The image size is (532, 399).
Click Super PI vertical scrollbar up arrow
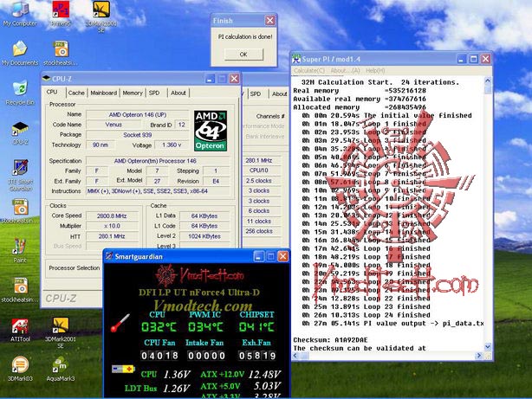pos(488,80)
